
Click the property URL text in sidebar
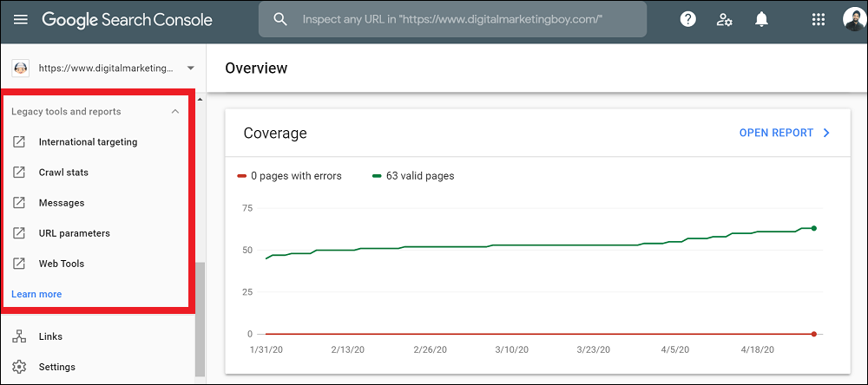point(106,69)
